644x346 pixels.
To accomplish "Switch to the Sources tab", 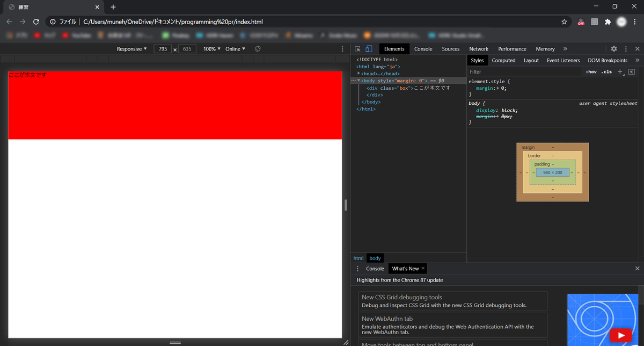I will (x=451, y=49).
